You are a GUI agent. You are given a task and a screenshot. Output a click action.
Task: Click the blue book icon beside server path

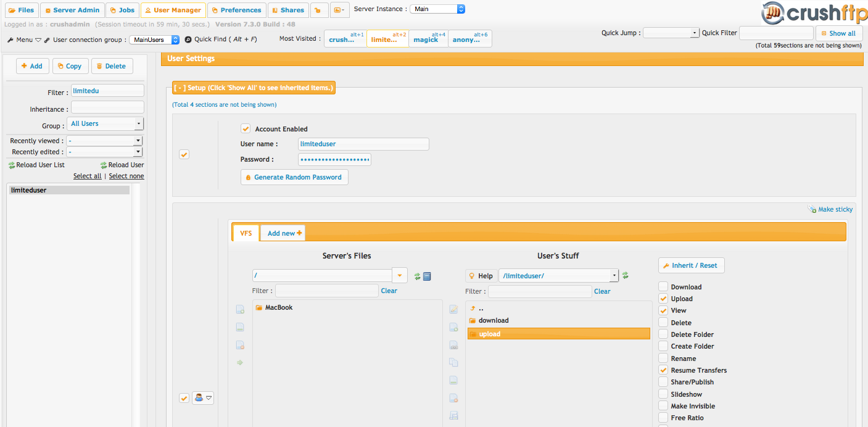point(427,276)
